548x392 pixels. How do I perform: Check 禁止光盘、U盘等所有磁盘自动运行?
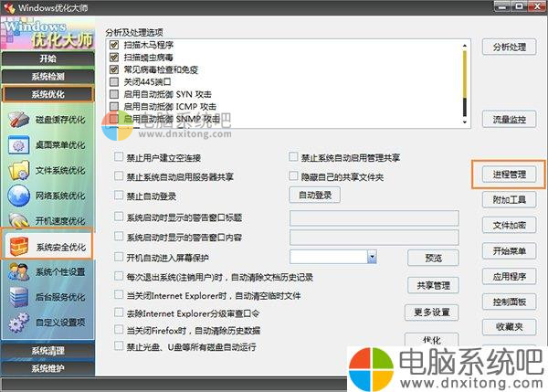point(119,345)
